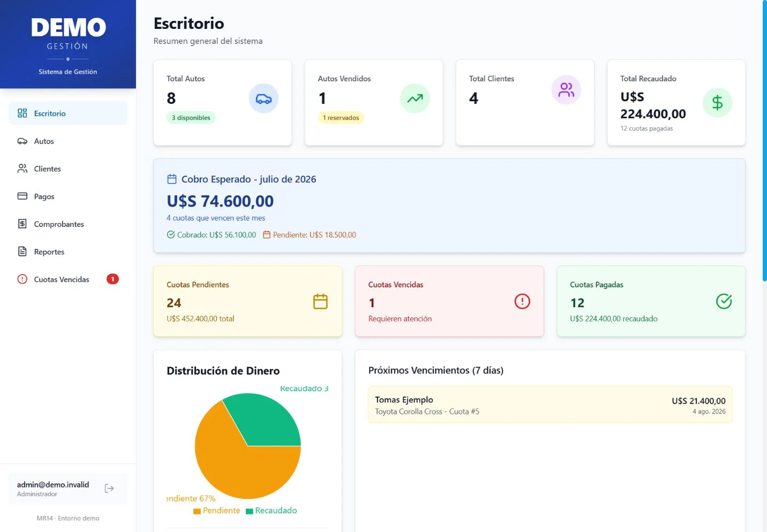Click the 'U$S 21.400,00' amount in vencimientos

point(698,401)
